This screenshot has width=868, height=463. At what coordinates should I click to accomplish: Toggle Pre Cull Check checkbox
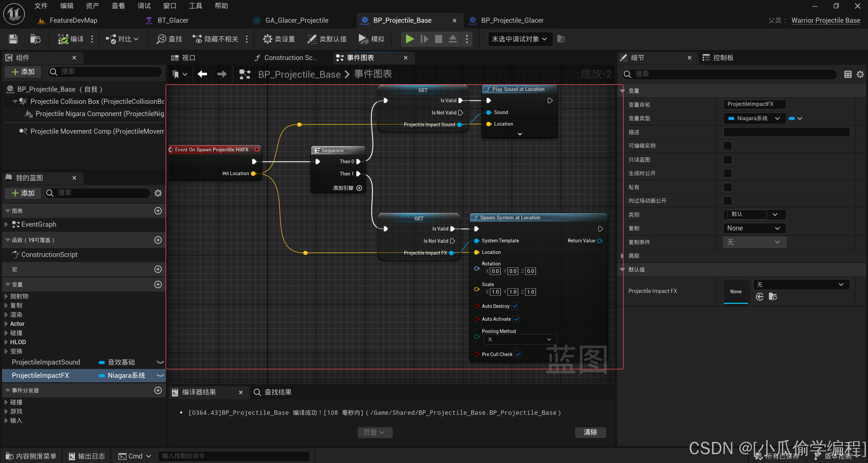tap(518, 354)
